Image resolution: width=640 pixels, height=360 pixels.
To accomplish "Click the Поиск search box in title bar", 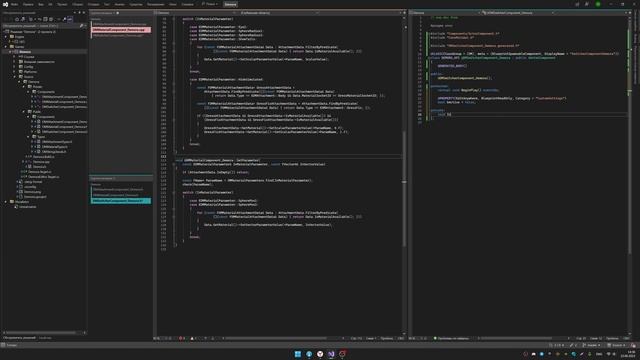I will pyautogui.click(x=209, y=4).
